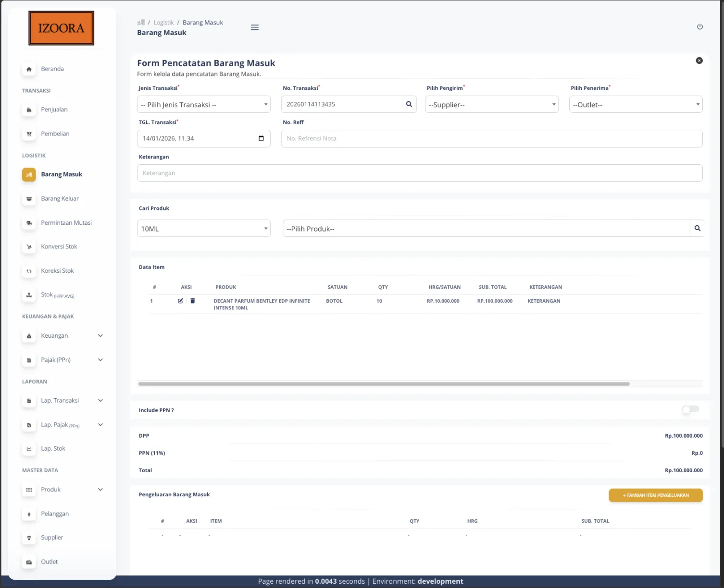Click the search icon in No. Transaksi field

pyautogui.click(x=409, y=104)
